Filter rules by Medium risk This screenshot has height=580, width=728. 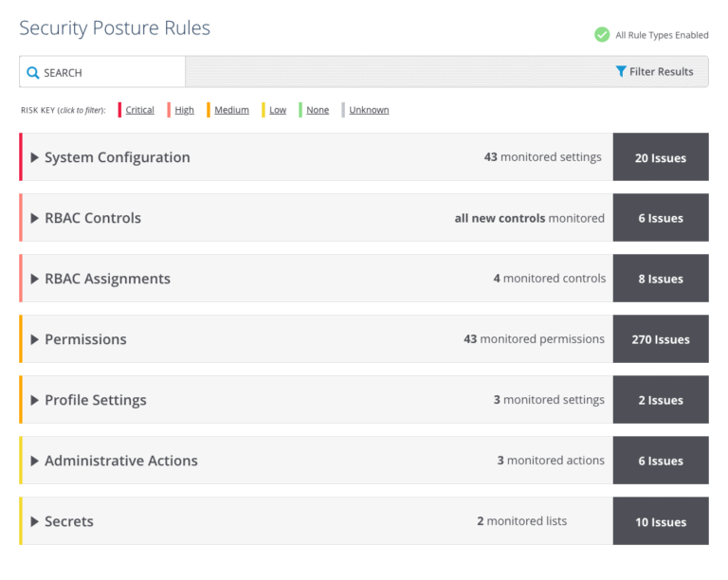point(231,110)
